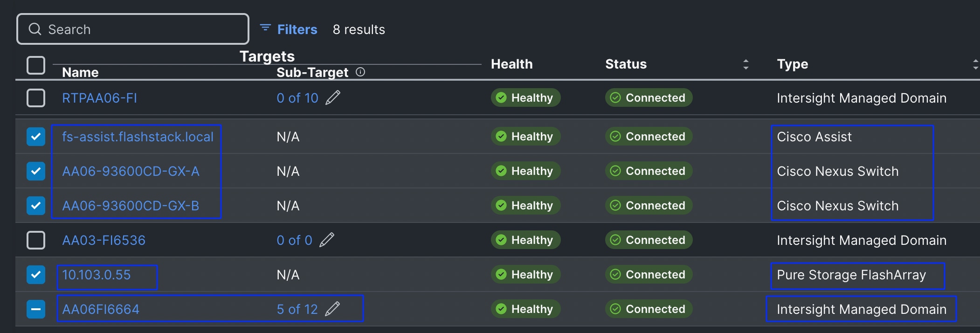
Task: Click the search magnifier icon
Action: click(35, 29)
